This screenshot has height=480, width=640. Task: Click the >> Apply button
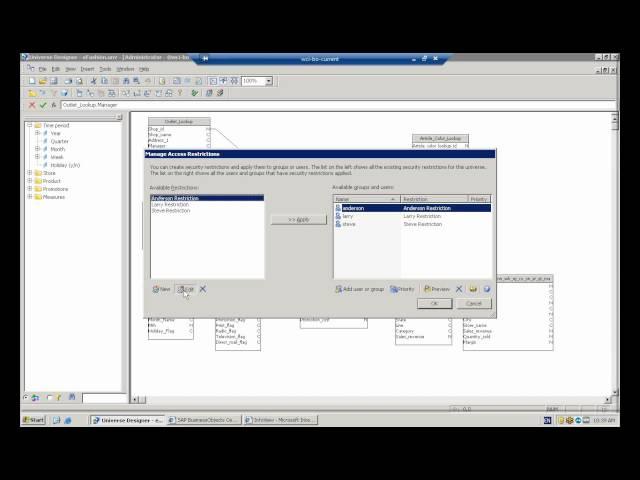pos(299,220)
